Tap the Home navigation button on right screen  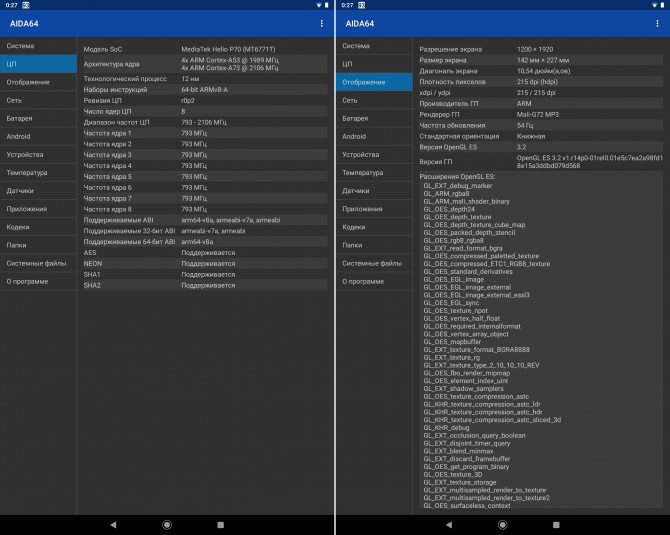pyautogui.click(x=502, y=525)
